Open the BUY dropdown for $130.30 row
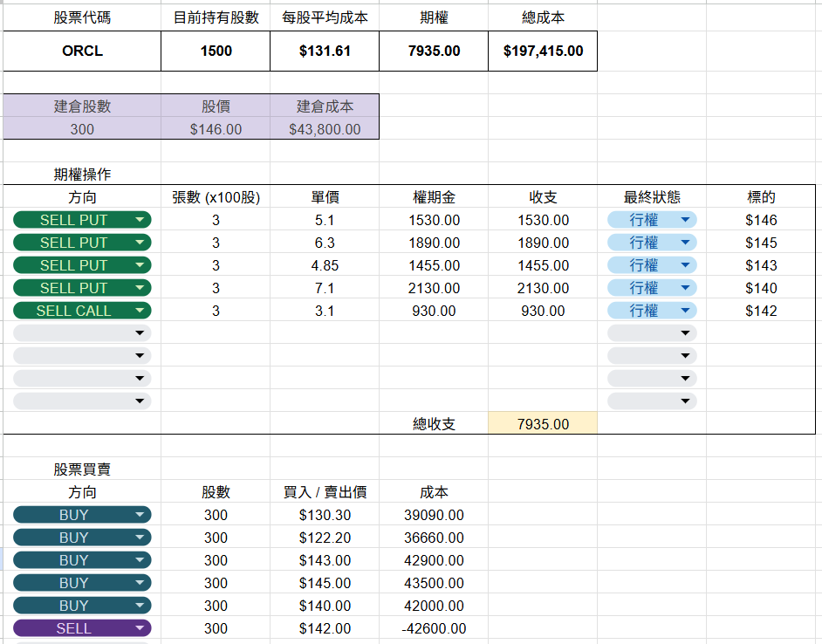Image resolution: width=822 pixels, height=644 pixels. pyautogui.click(x=82, y=515)
